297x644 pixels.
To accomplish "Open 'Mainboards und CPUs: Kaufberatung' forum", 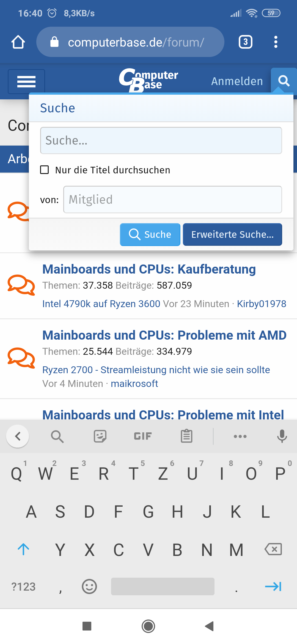I will [149, 269].
